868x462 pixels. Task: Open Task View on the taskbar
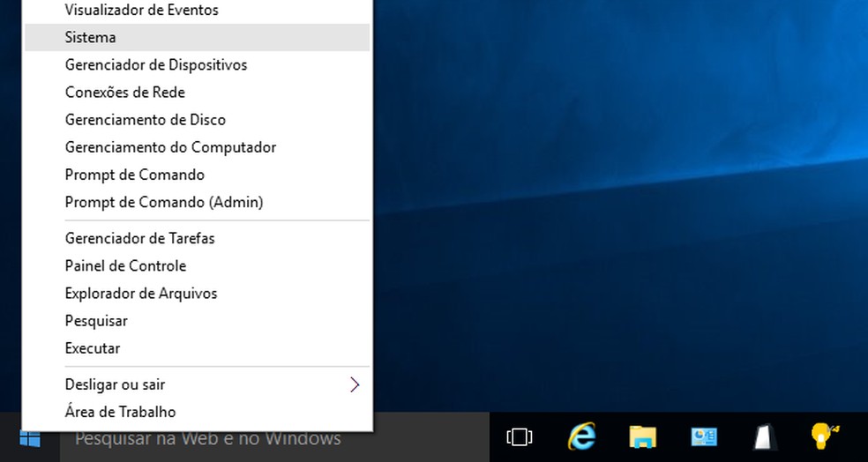coord(520,437)
